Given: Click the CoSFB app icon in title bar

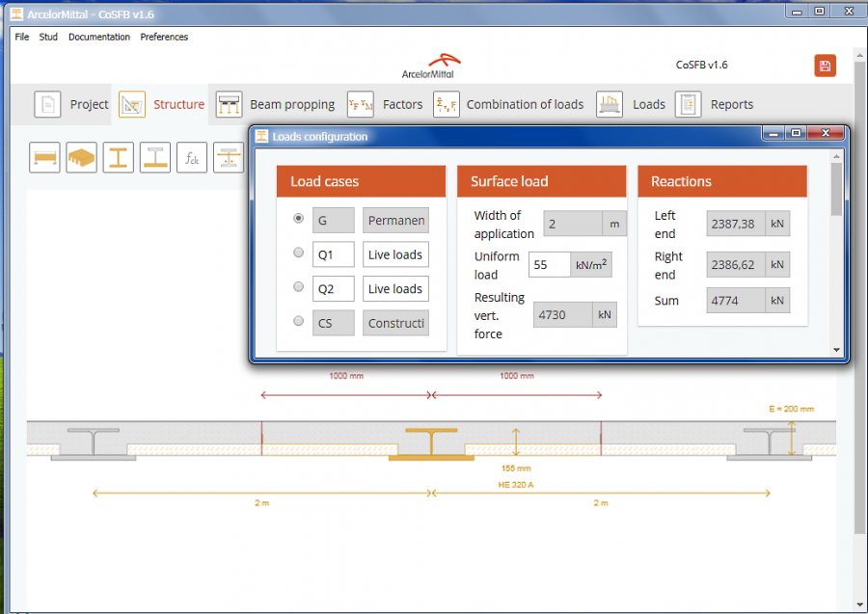Looking at the screenshot, I should 17,13.
